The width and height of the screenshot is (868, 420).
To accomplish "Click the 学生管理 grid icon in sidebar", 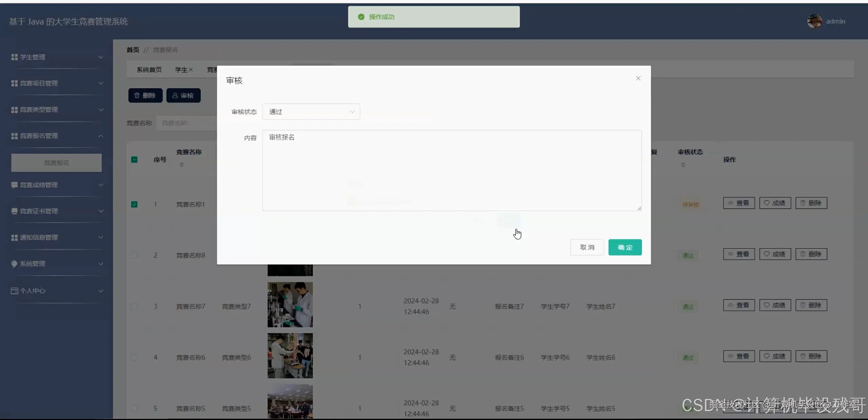I will coord(14,57).
